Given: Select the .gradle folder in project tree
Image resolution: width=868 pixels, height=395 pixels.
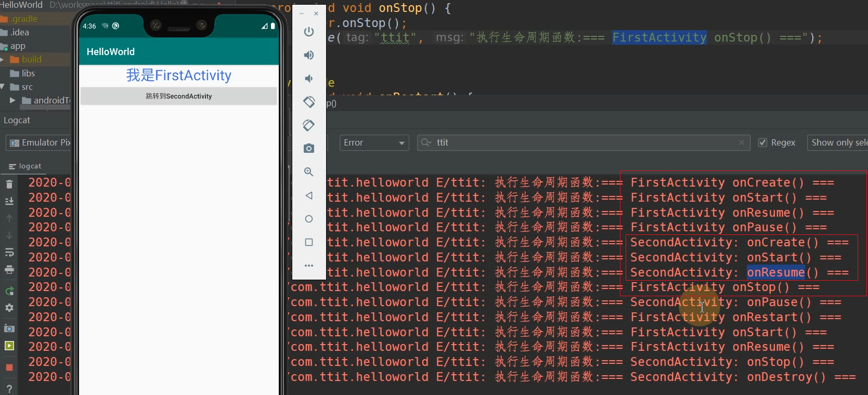Looking at the screenshot, I should (x=24, y=19).
